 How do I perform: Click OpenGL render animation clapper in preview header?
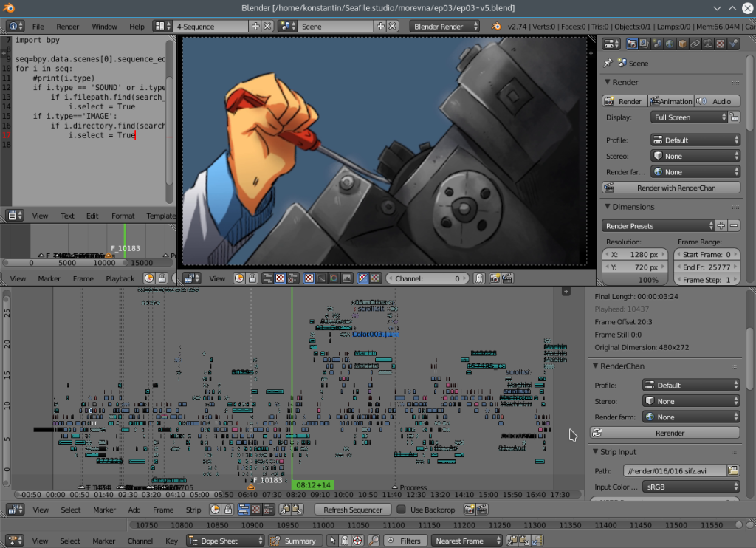click(x=506, y=278)
